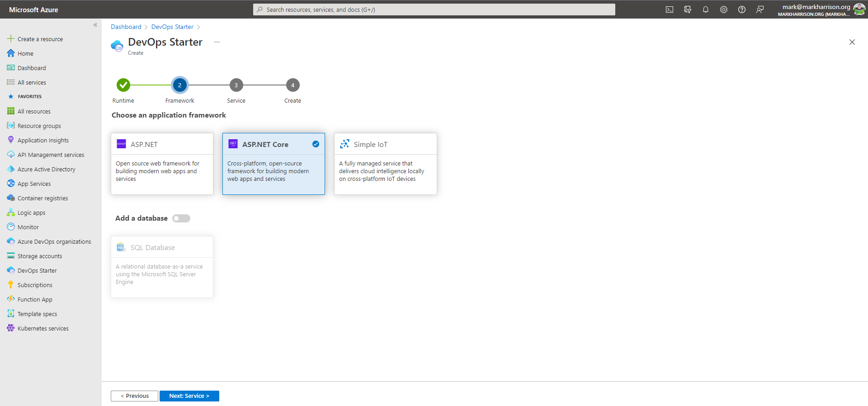Open Cloud Shell from the top bar
Screen dimensions: 868x406
(670, 9)
